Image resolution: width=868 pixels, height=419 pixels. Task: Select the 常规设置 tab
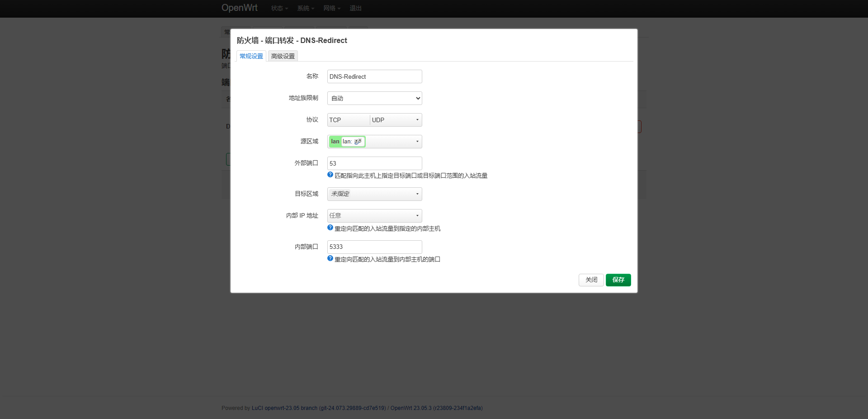251,56
